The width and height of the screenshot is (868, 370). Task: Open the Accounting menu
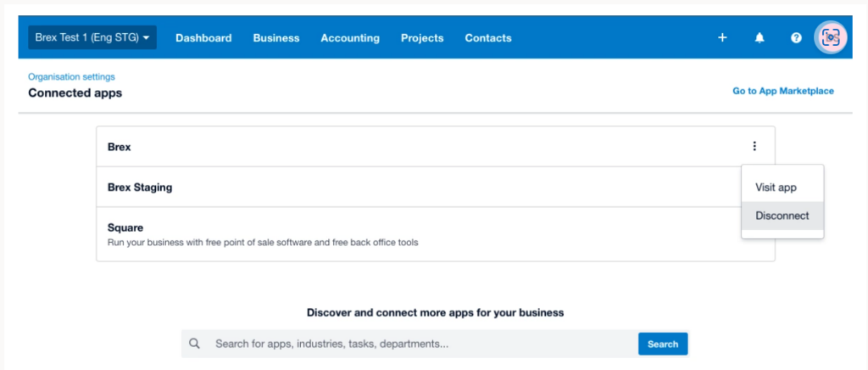350,38
